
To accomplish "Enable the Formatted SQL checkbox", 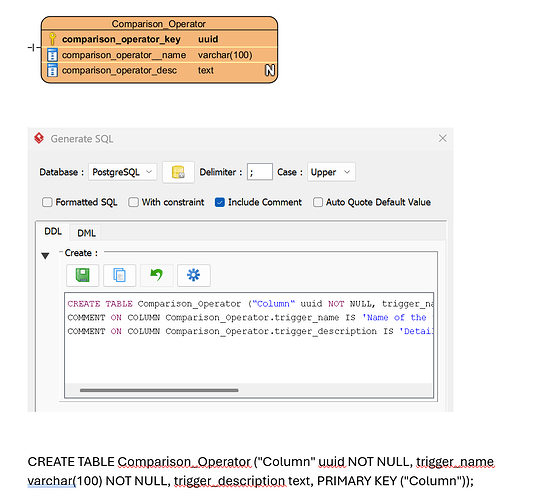I will pyautogui.click(x=47, y=202).
